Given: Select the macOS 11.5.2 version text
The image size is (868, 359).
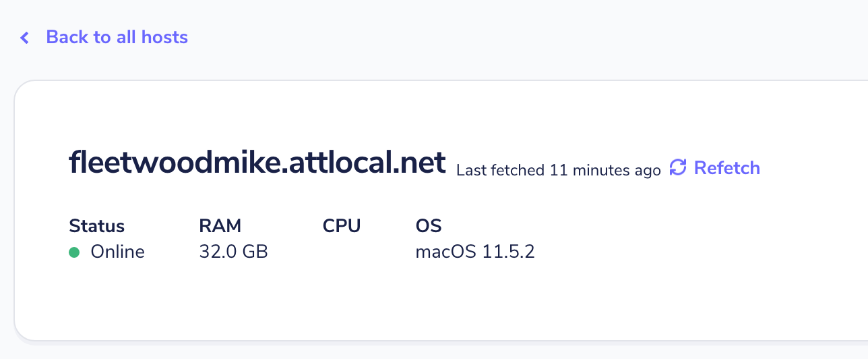Looking at the screenshot, I should (475, 252).
